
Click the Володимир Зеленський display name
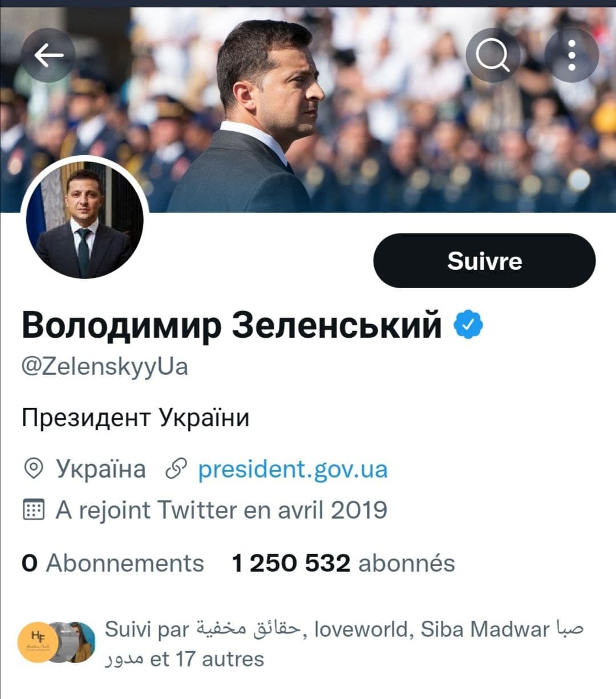(232, 325)
